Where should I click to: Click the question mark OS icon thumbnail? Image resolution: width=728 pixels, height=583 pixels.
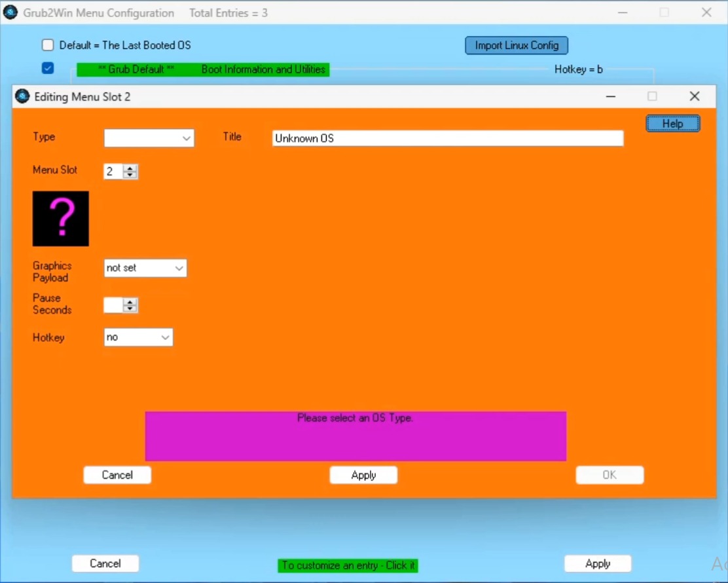60,218
